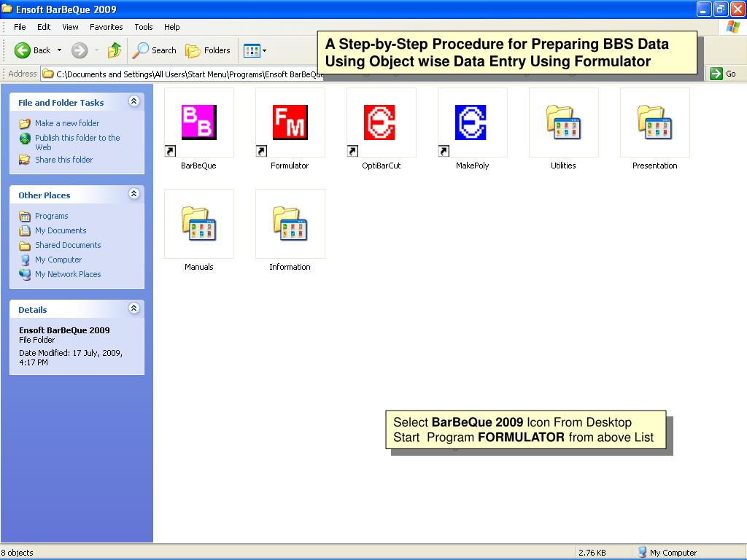Open the Tools menu
Image resolution: width=747 pixels, height=560 pixels.
click(x=144, y=27)
